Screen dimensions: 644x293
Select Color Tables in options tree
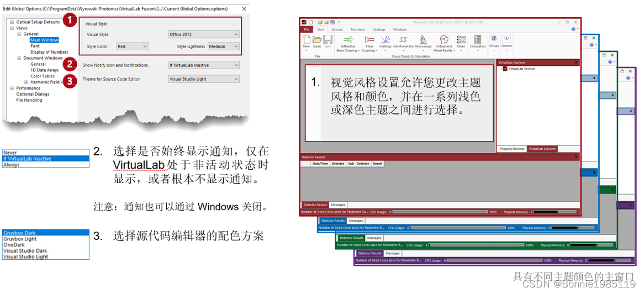point(43,76)
